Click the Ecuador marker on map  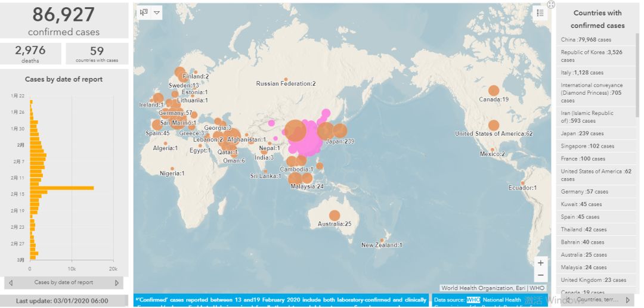(522, 183)
